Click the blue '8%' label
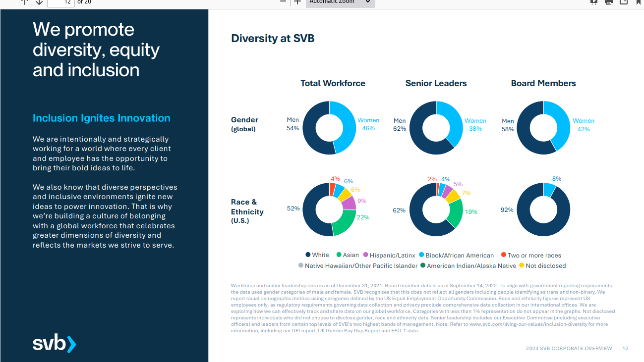Image resolution: width=644 pixels, height=362 pixels. point(557,179)
